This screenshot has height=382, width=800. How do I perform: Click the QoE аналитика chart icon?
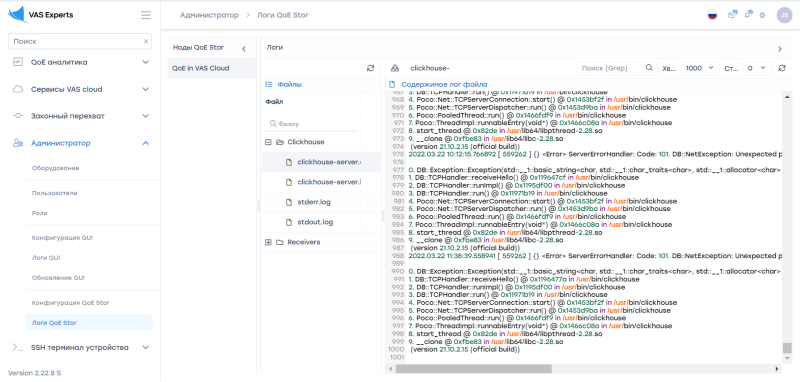(18, 62)
